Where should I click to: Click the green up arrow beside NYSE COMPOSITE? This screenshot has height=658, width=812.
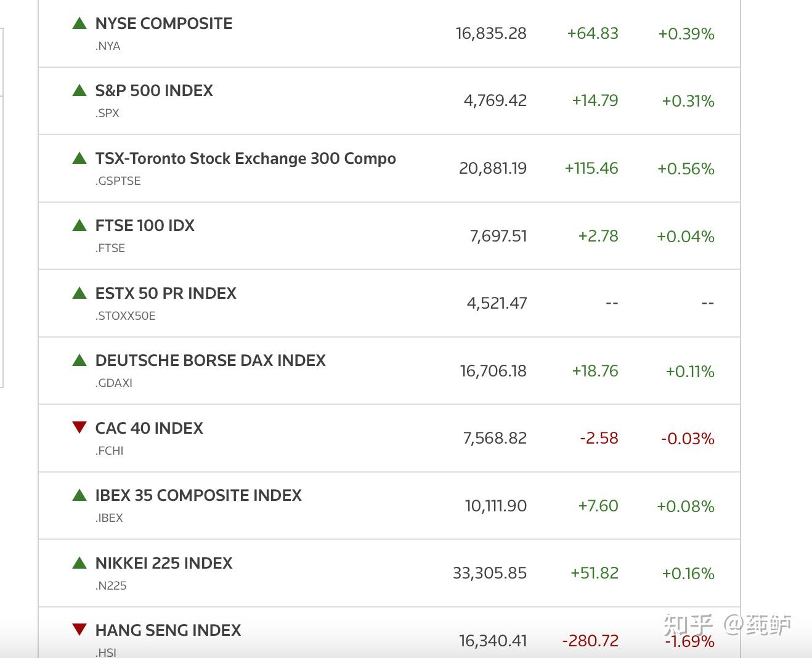click(79, 23)
